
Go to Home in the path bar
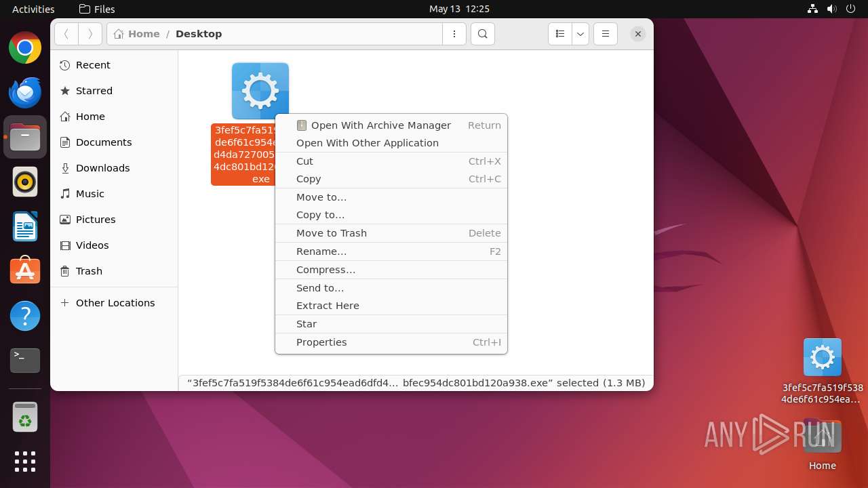pos(137,34)
